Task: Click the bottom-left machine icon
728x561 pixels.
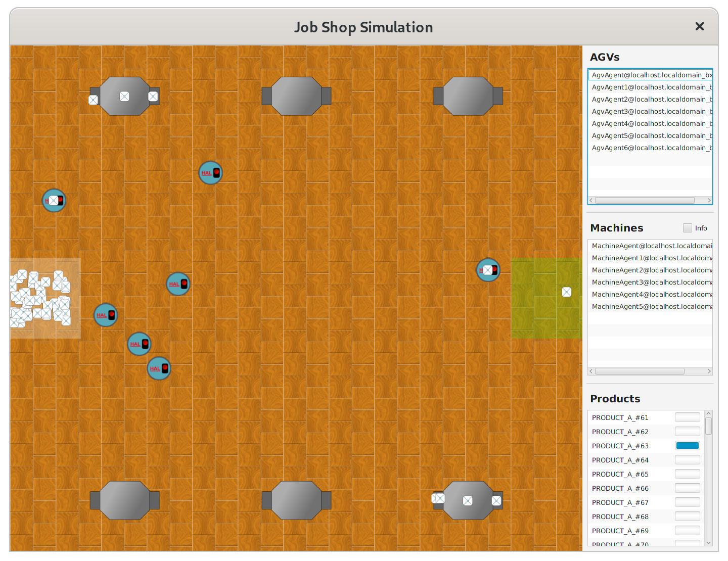Action: (x=124, y=500)
